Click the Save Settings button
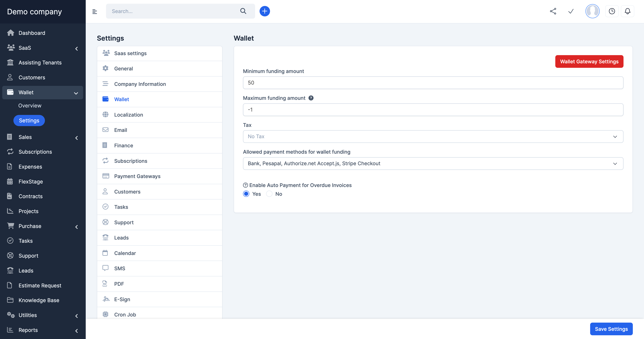This screenshot has height=339, width=644. coord(611,329)
